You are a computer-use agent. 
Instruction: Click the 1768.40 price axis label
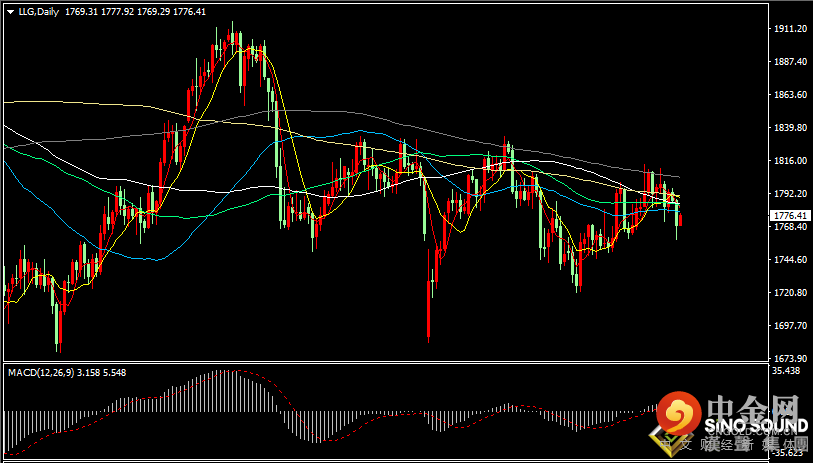pyautogui.click(x=791, y=227)
